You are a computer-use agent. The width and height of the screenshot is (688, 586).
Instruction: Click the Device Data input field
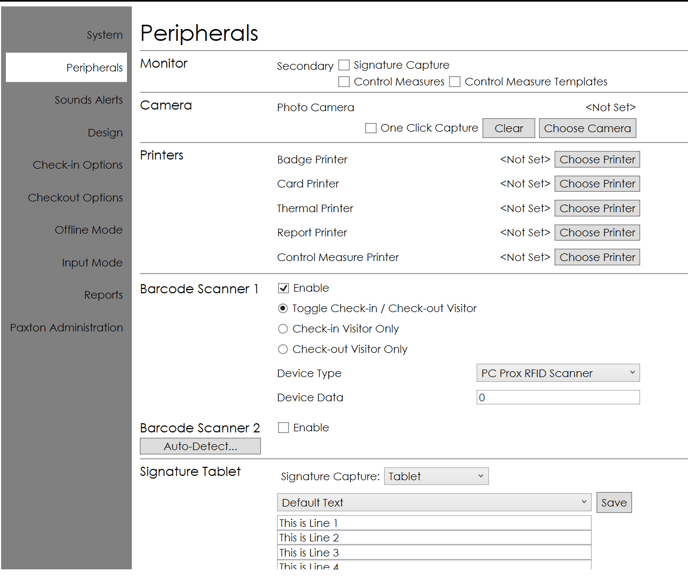pyautogui.click(x=558, y=397)
